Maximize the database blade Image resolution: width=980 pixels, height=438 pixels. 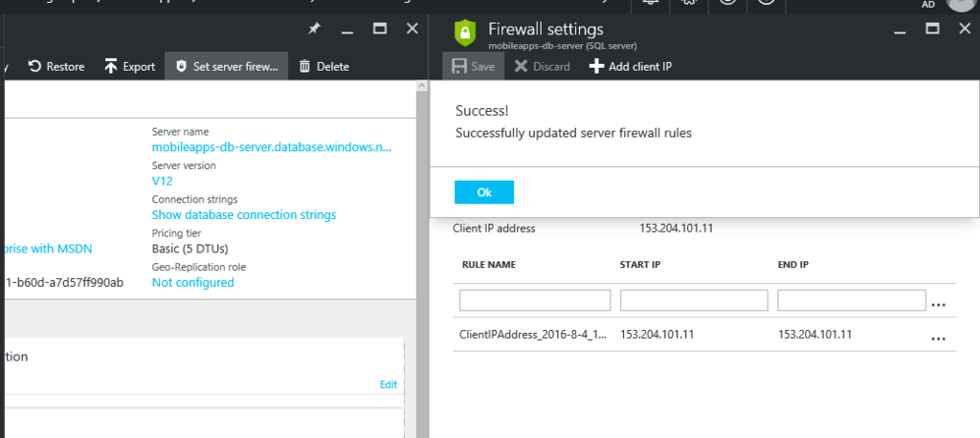coord(379,29)
